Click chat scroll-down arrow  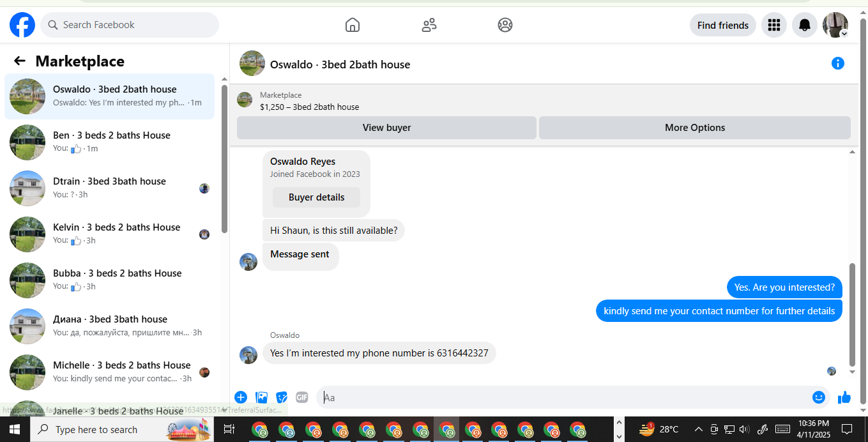point(852,372)
